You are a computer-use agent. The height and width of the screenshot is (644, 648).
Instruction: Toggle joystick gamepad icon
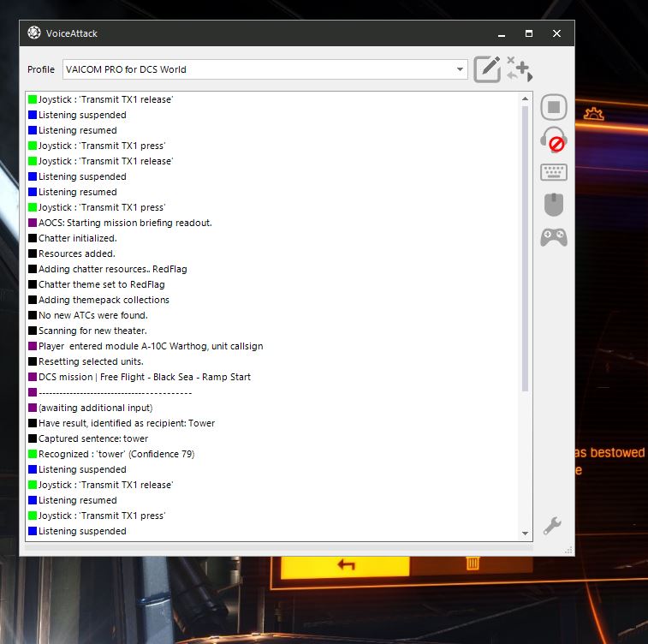coord(554,237)
